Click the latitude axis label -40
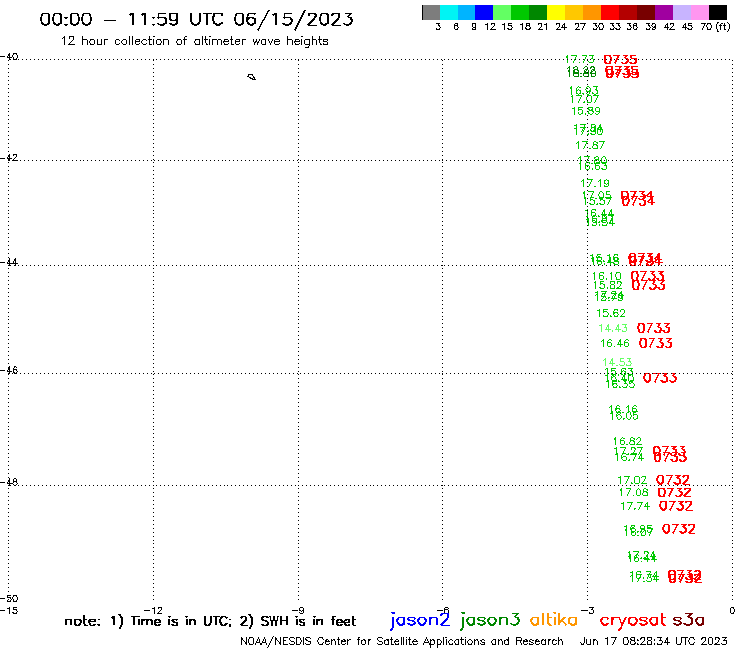The width and height of the screenshot is (740, 650). [x=9, y=57]
